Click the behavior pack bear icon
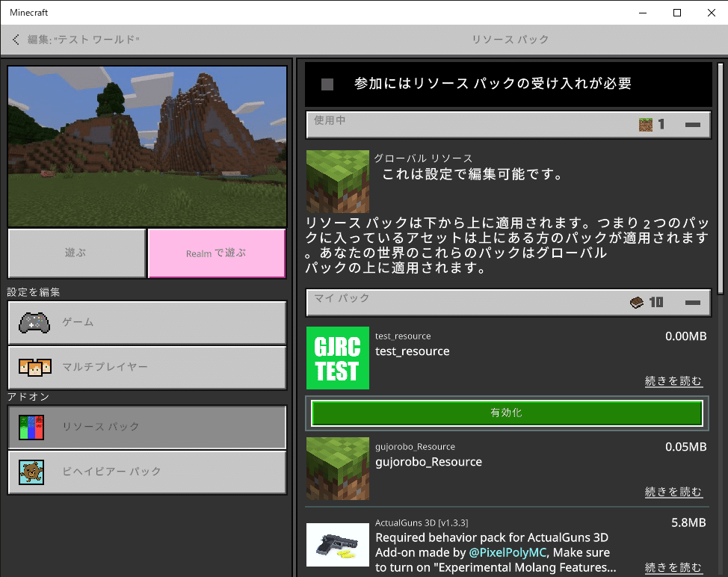The width and height of the screenshot is (728, 577). pyautogui.click(x=31, y=472)
